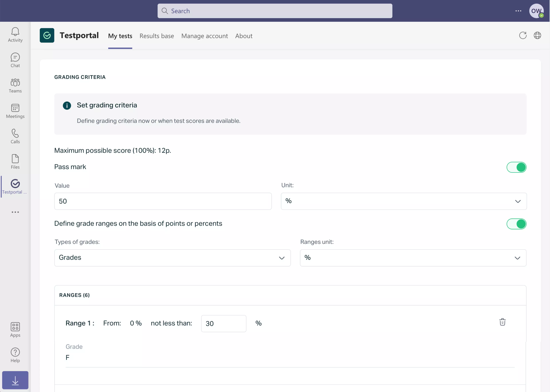The height and width of the screenshot is (392, 550).
Task: Click the pass mark Value field
Action: 163,201
